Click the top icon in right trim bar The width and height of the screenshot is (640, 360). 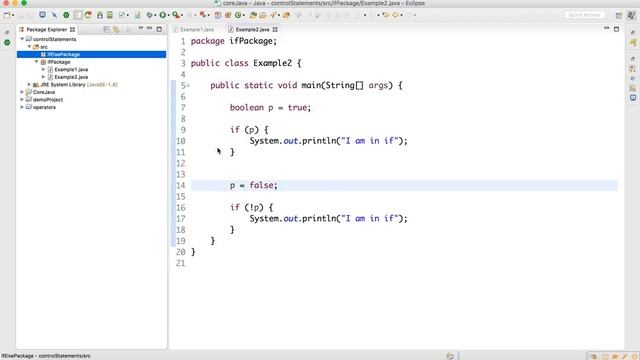click(x=633, y=32)
